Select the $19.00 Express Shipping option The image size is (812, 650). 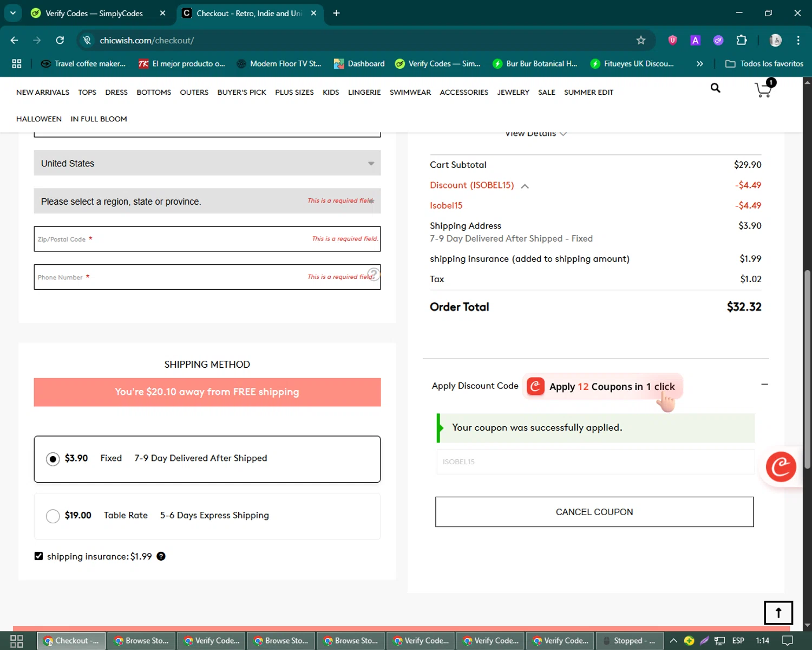pos(53,516)
